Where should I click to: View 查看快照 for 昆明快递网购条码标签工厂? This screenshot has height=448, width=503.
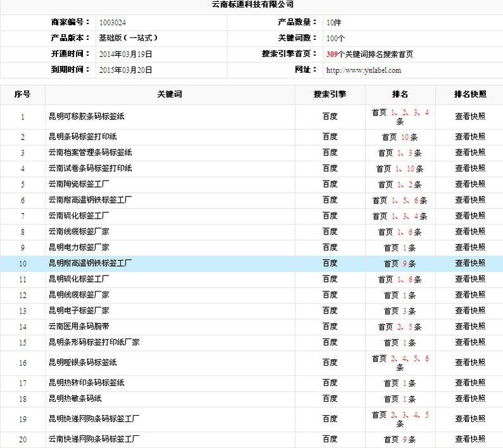point(470,418)
